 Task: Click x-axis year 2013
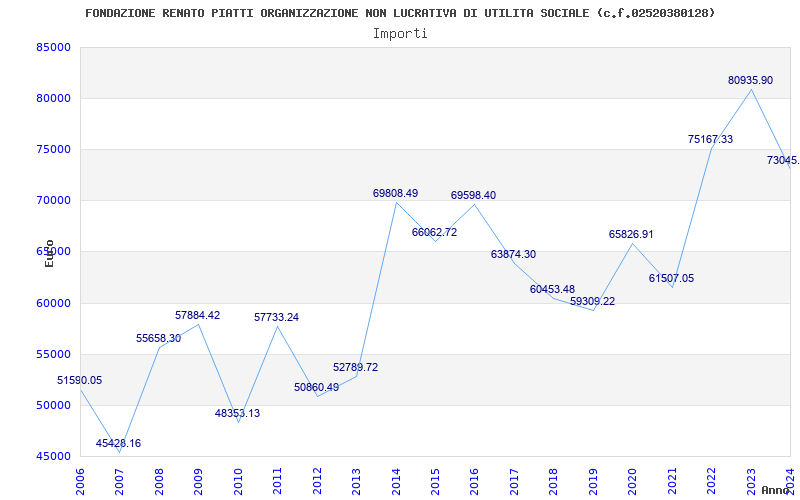coord(356,481)
